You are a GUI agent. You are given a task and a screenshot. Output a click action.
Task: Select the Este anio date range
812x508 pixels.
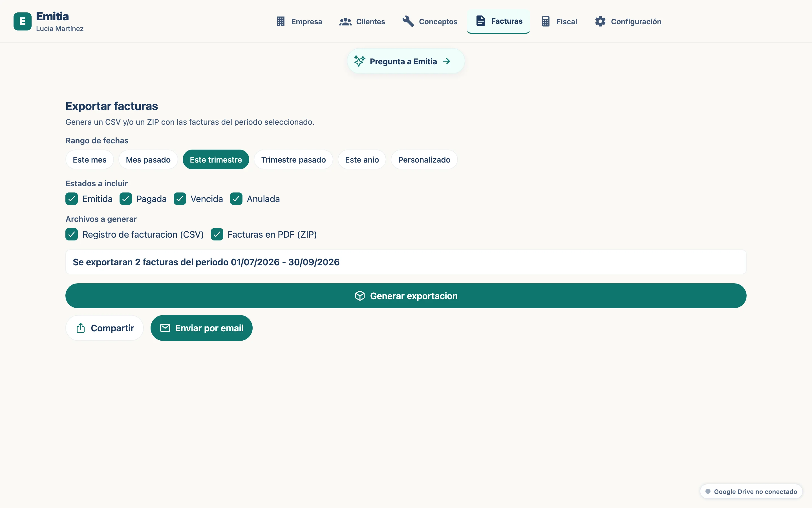362,159
